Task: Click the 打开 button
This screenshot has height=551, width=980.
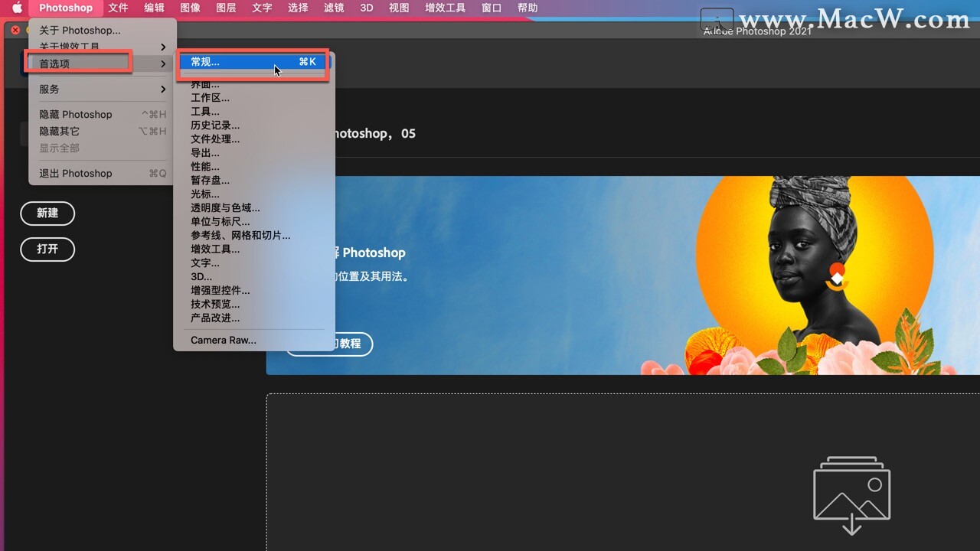Action: pos(47,249)
